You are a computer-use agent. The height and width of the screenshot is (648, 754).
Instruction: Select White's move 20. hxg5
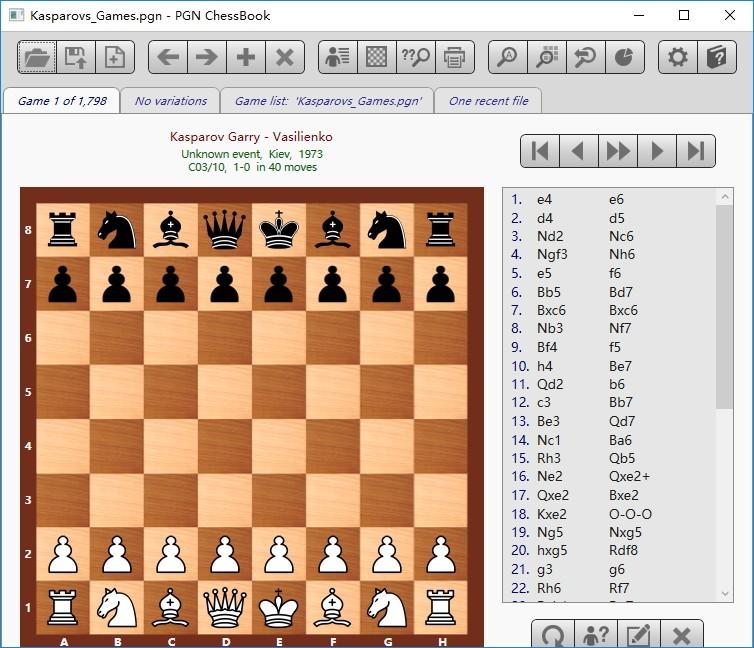[552, 550]
